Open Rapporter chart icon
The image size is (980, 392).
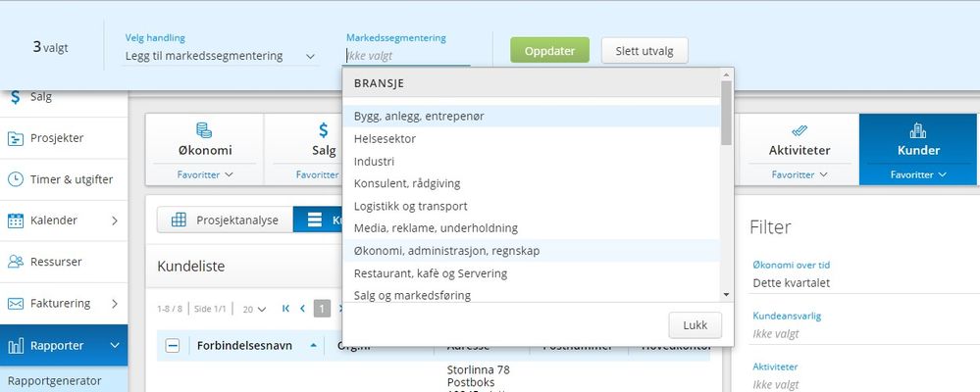tap(16, 345)
